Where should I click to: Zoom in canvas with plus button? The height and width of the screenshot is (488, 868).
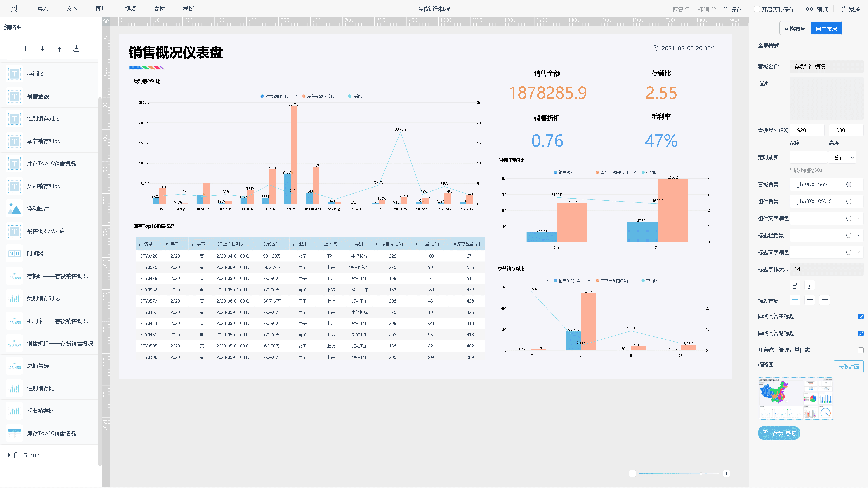pos(726,474)
